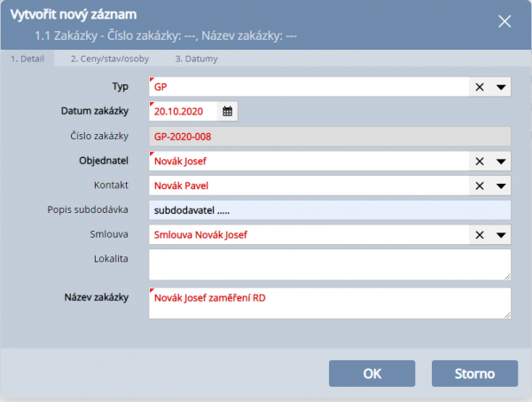Viewport: 532px width, 402px height.
Task: Open the Smlouva dropdown arrow
Action: click(501, 235)
